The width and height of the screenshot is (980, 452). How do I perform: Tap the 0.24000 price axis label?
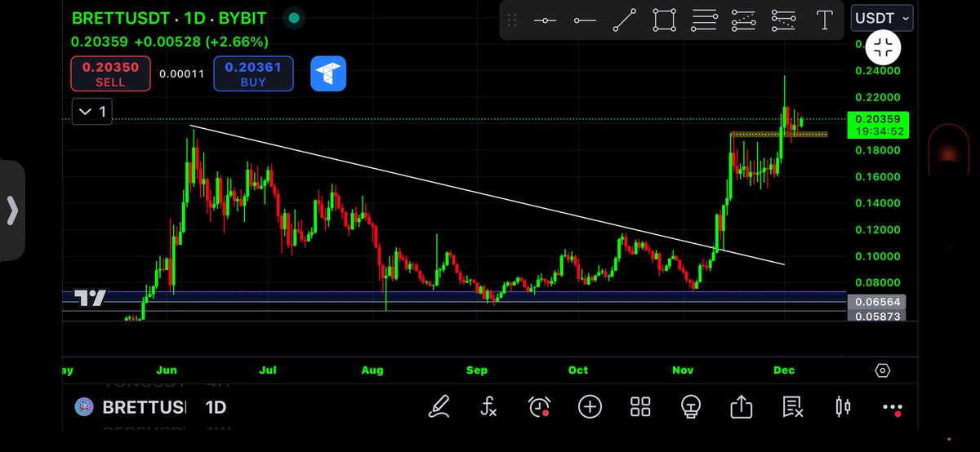pos(876,71)
